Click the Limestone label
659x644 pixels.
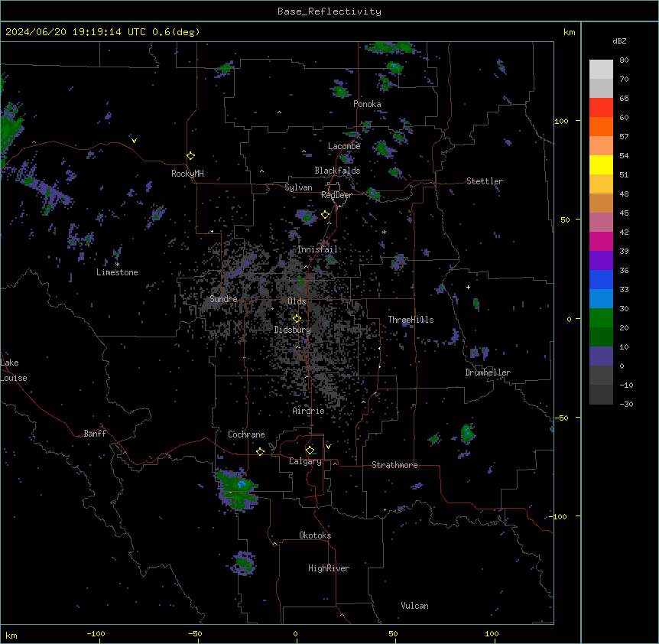pos(117,272)
